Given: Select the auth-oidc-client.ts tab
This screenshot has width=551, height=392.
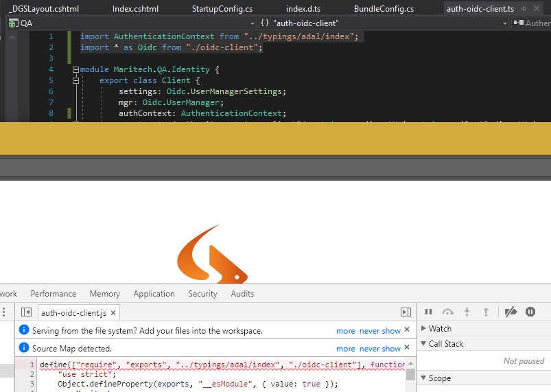Looking at the screenshot, I should 480,9.
